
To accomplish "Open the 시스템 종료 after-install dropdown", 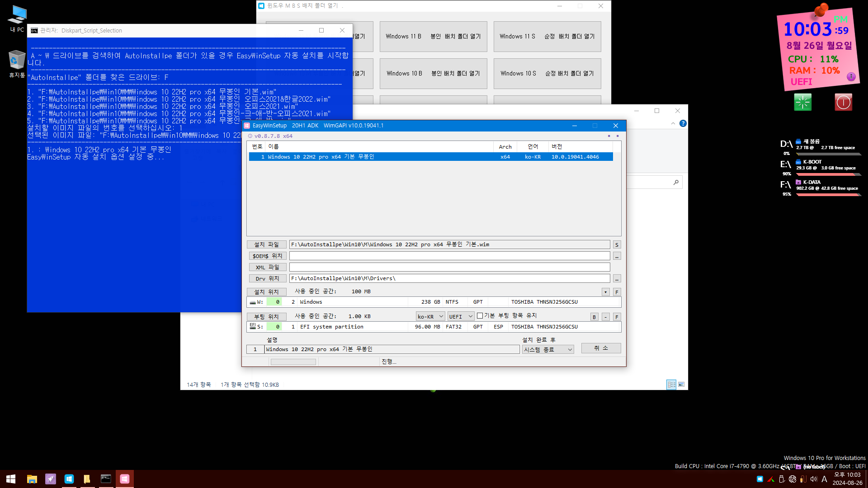I will point(548,349).
